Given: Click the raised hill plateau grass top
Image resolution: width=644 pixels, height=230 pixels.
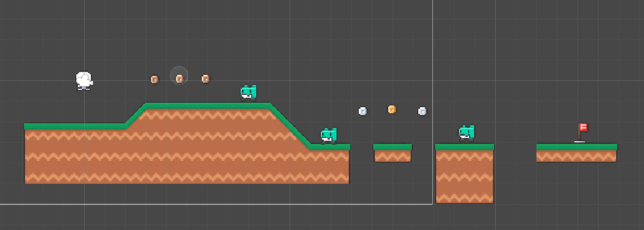Looking at the screenshot, I should point(207,106).
